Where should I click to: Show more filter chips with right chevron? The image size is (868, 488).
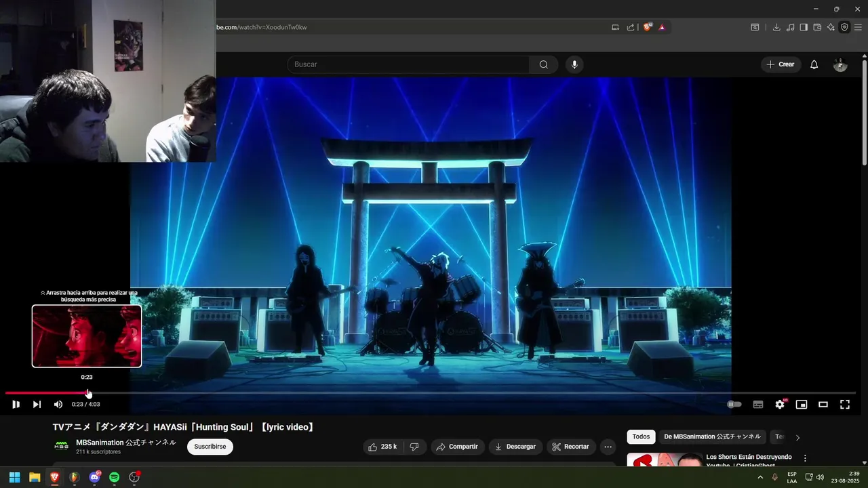(x=797, y=437)
